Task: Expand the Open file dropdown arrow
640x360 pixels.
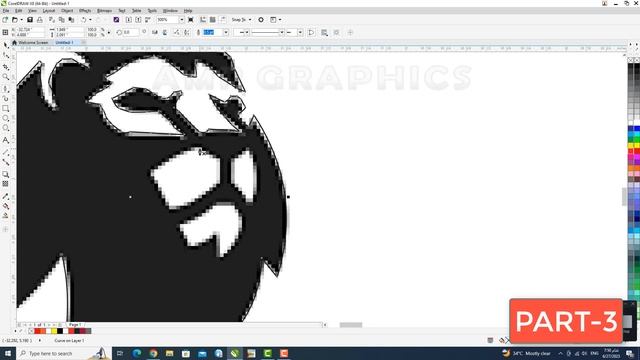Action: click(x=21, y=20)
